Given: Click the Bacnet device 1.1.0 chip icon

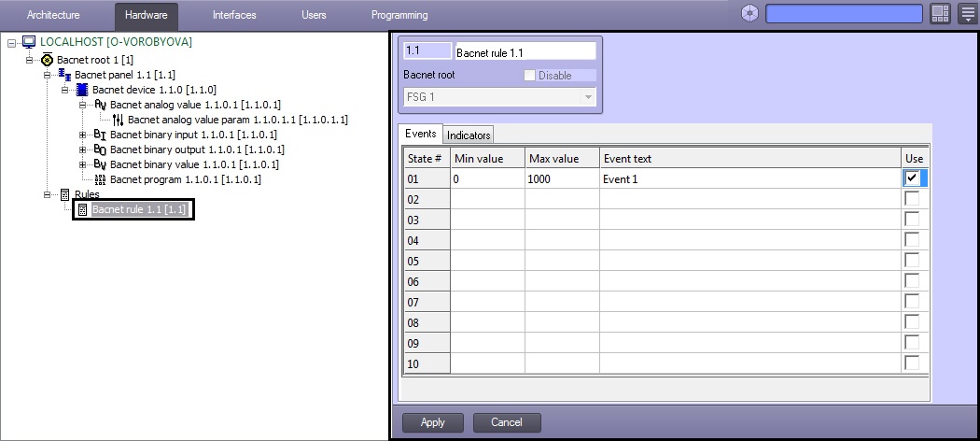Looking at the screenshot, I should (x=82, y=90).
